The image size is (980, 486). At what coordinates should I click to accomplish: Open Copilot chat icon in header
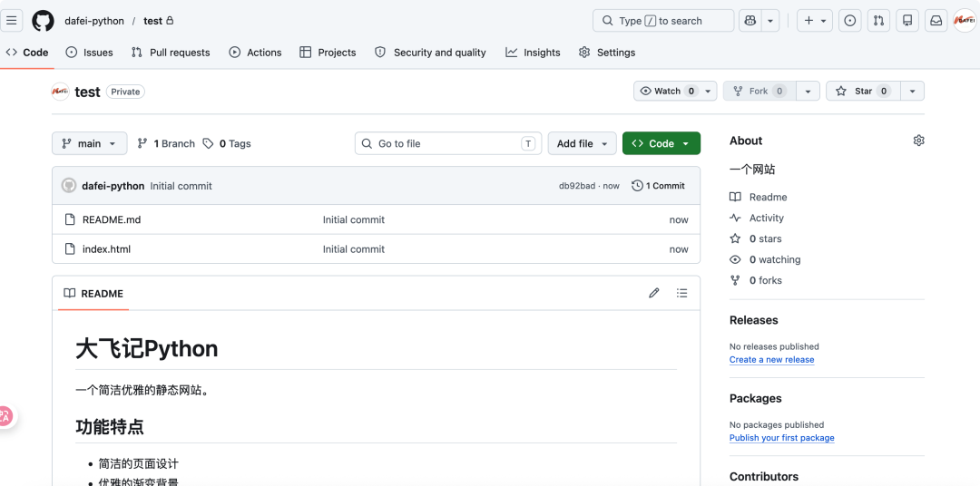pyautogui.click(x=750, y=21)
